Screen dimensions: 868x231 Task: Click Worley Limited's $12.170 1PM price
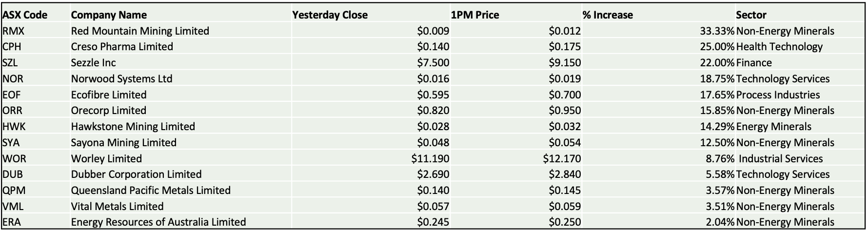(x=562, y=159)
